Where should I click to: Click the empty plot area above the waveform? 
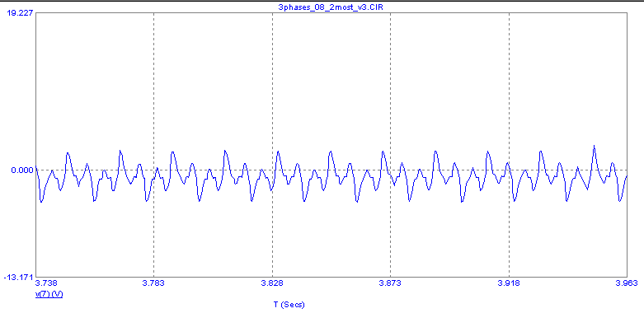coord(331,78)
